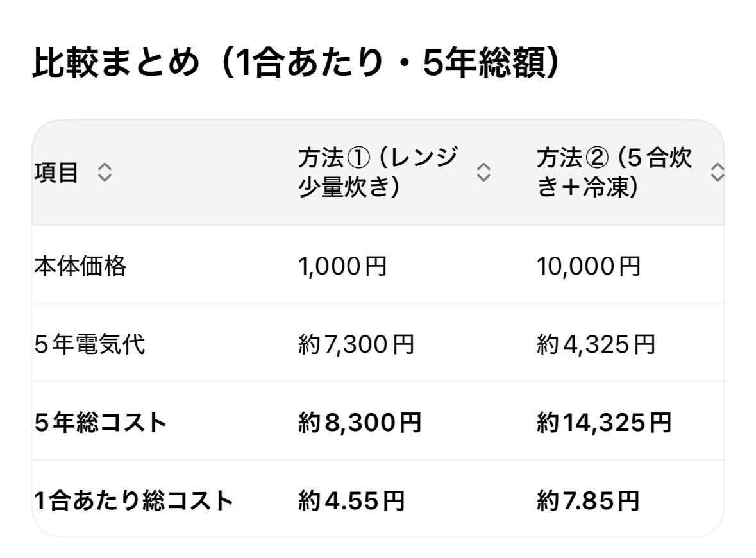This screenshot has height=558, width=756.
Task: Select the 方法① (レンジ少量炊き) header text
Action: pos(378,172)
